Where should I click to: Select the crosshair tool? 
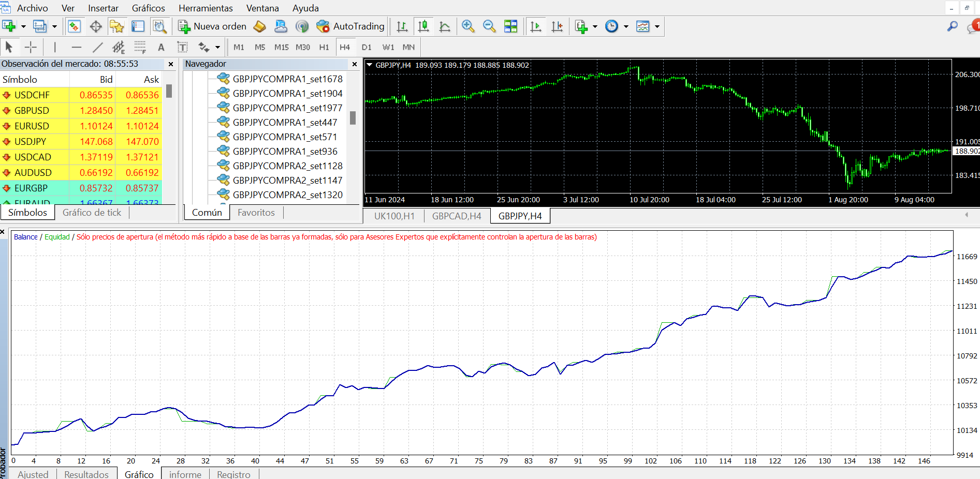[31, 47]
